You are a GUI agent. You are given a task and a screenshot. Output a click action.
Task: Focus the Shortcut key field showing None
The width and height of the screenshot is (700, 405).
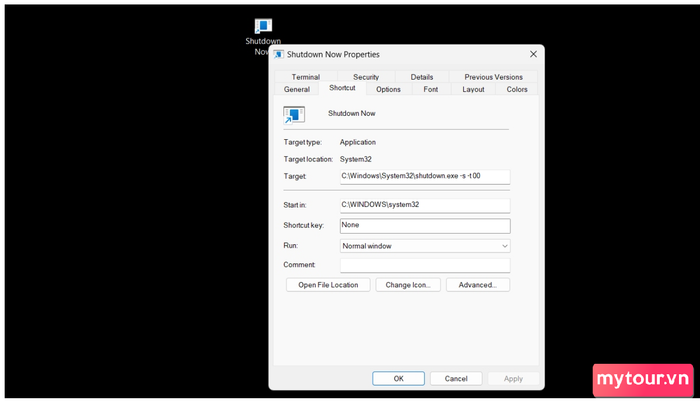point(425,225)
